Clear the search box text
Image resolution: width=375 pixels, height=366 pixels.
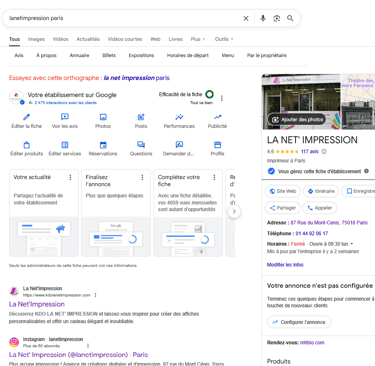point(246,18)
